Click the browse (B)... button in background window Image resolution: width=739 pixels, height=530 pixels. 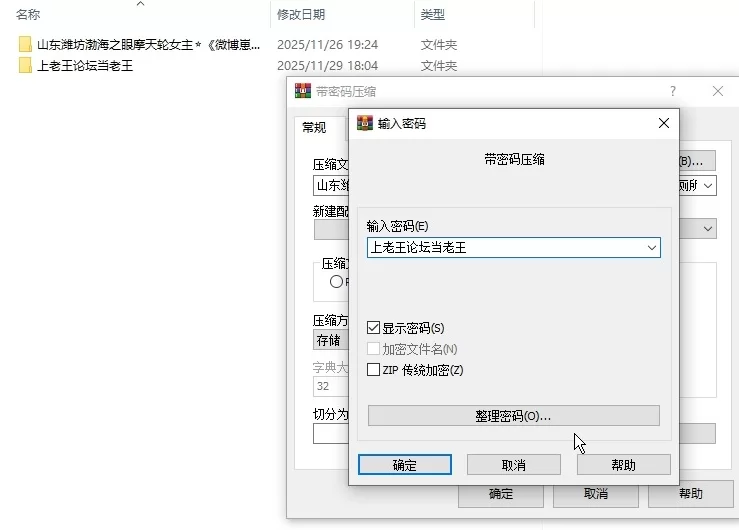point(698,161)
